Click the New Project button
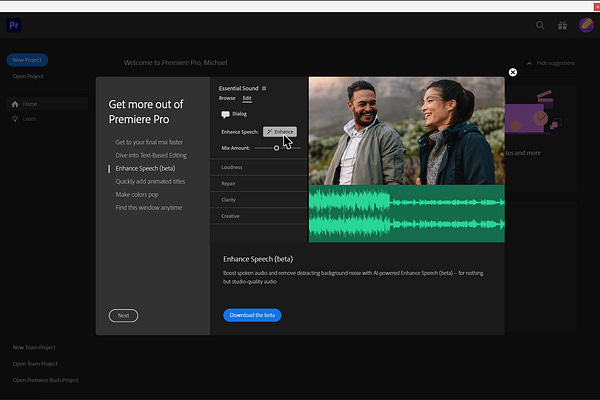Image resolution: width=600 pixels, height=400 pixels. [27, 60]
